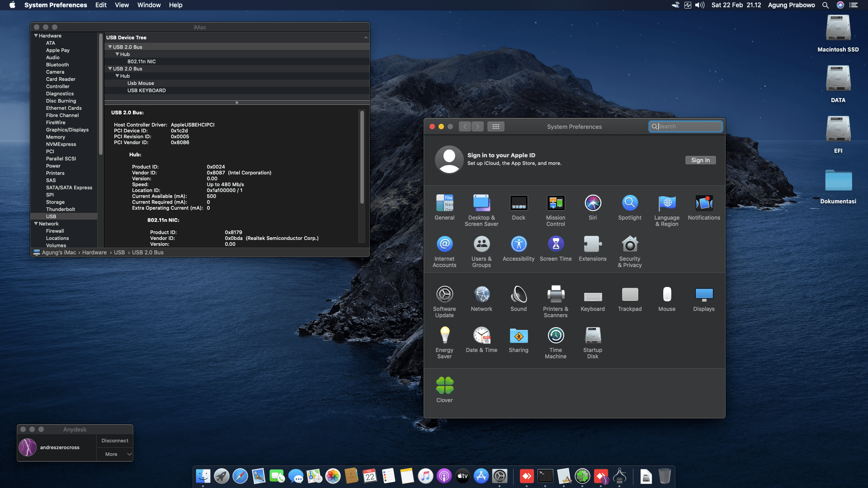Open Desktop & Screen Saver preferences
The width and height of the screenshot is (868, 488).
[481, 211]
